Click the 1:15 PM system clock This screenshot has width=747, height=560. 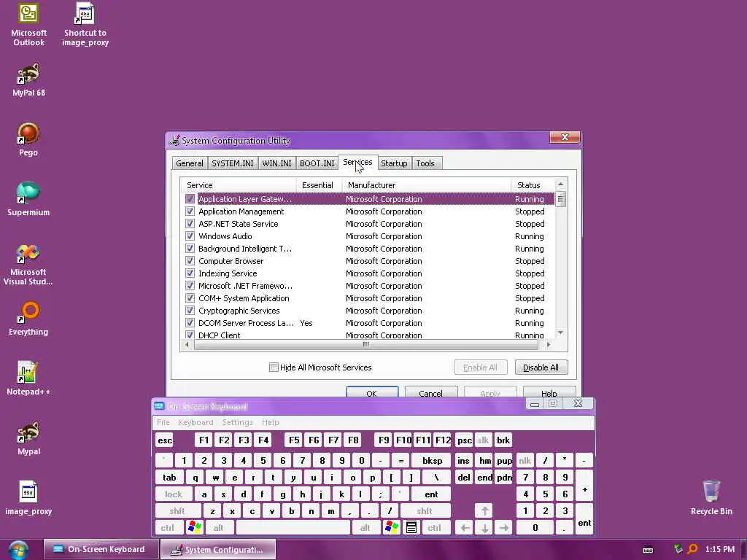pyautogui.click(x=720, y=549)
